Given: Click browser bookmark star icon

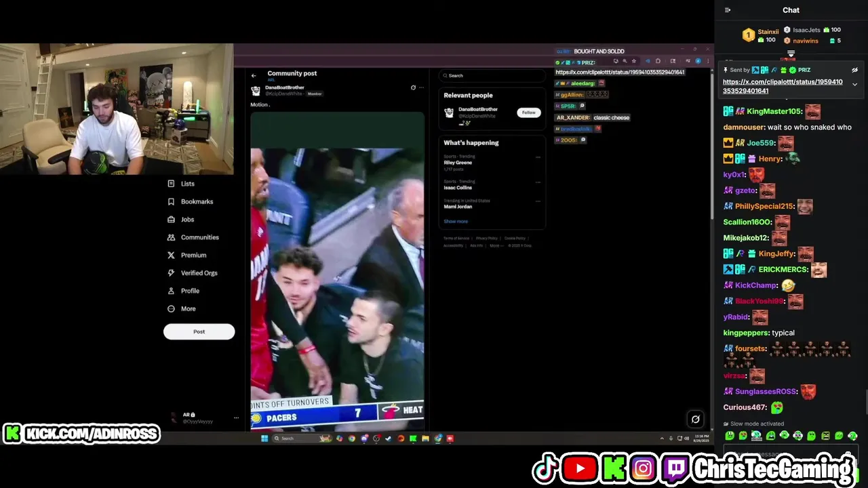Looking at the screenshot, I should pyautogui.click(x=634, y=61).
